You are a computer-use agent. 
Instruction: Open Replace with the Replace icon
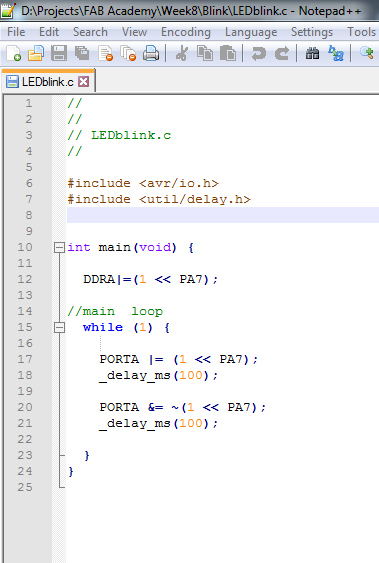click(x=336, y=53)
